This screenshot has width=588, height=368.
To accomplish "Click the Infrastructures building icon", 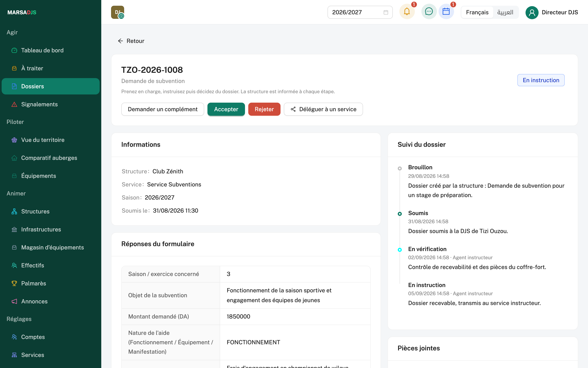I will tap(14, 230).
